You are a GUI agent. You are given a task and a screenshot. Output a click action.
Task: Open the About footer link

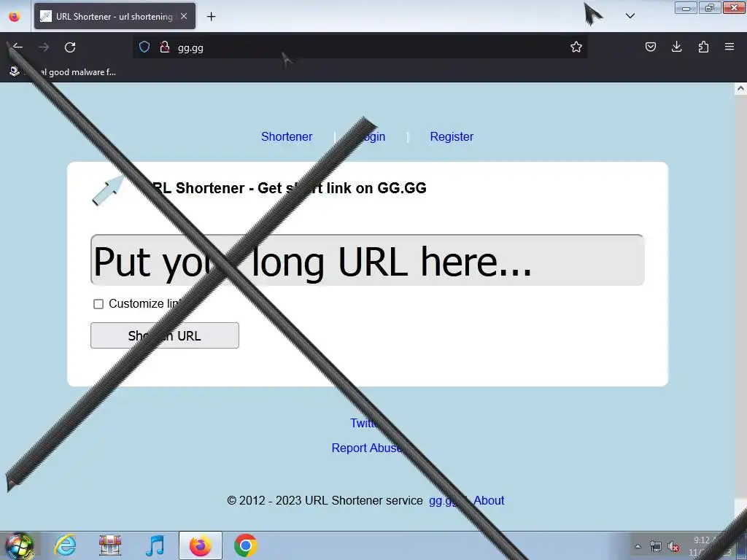(489, 500)
